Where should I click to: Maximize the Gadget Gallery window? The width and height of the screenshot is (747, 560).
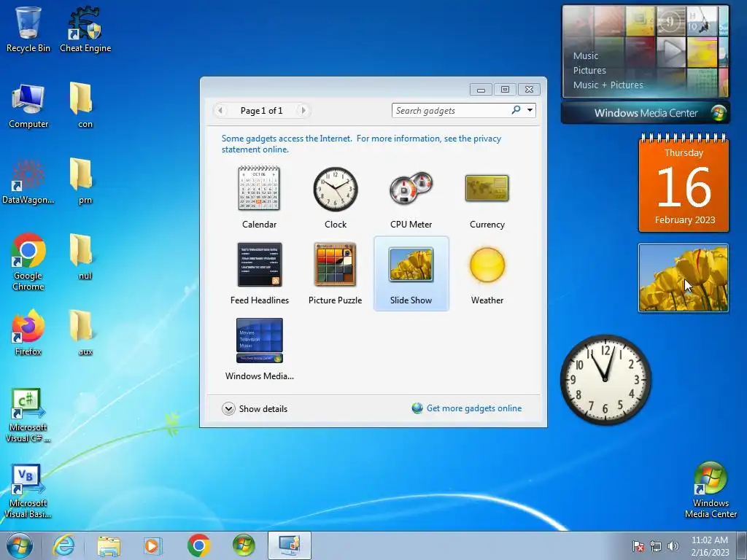(505, 90)
